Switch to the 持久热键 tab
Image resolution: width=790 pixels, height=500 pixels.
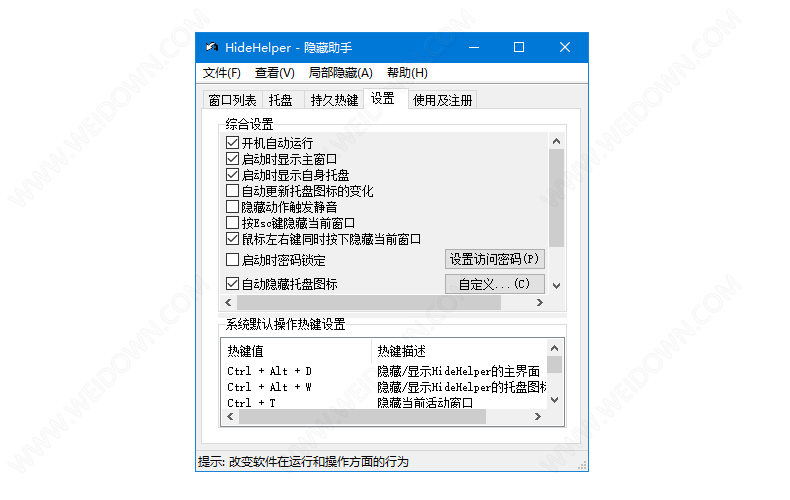point(334,100)
